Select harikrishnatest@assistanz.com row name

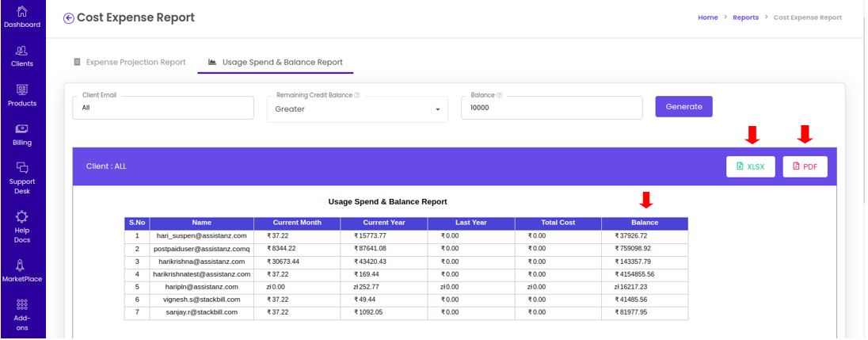tap(201, 274)
